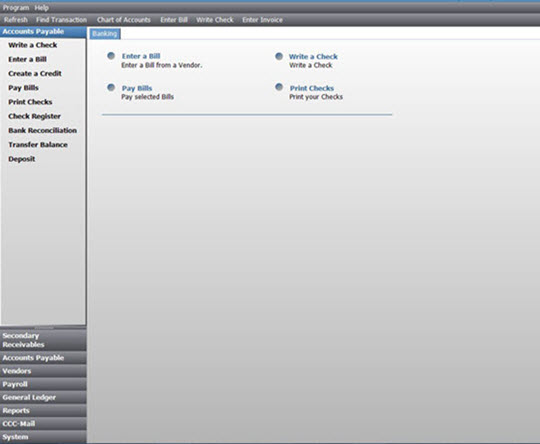Click Refresh in the toolbar
This screenshot has height=444, width=540.
pos(16,20)
